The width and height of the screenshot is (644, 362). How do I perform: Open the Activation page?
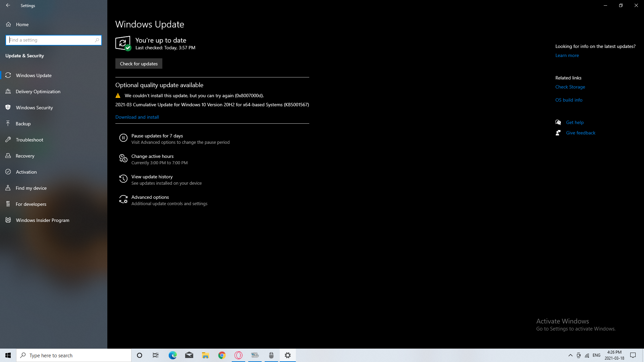(54, 172)
